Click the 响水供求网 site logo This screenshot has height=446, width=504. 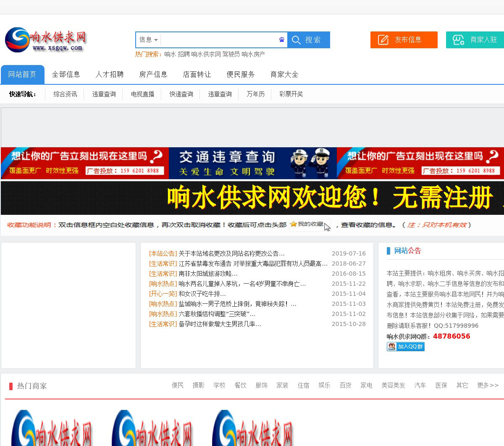[45, 40]
